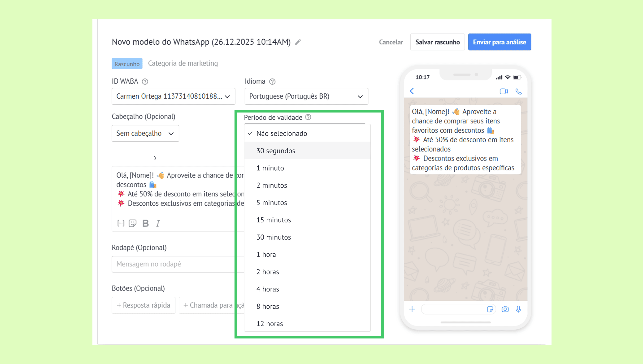Toggle italic text formatting
Viewport: 643px width, 364px height.
click(x=158, y=224)
